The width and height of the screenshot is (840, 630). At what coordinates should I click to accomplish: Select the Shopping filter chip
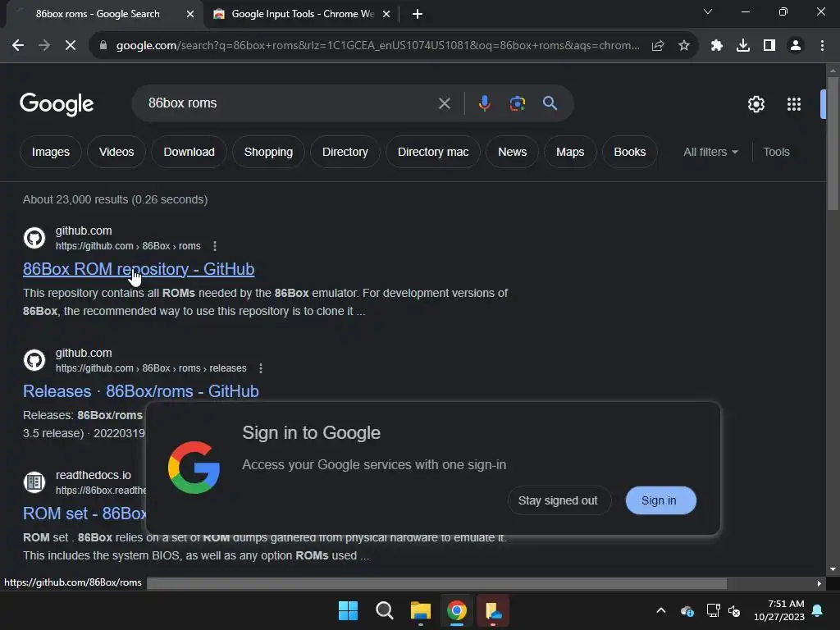point(268,152)
